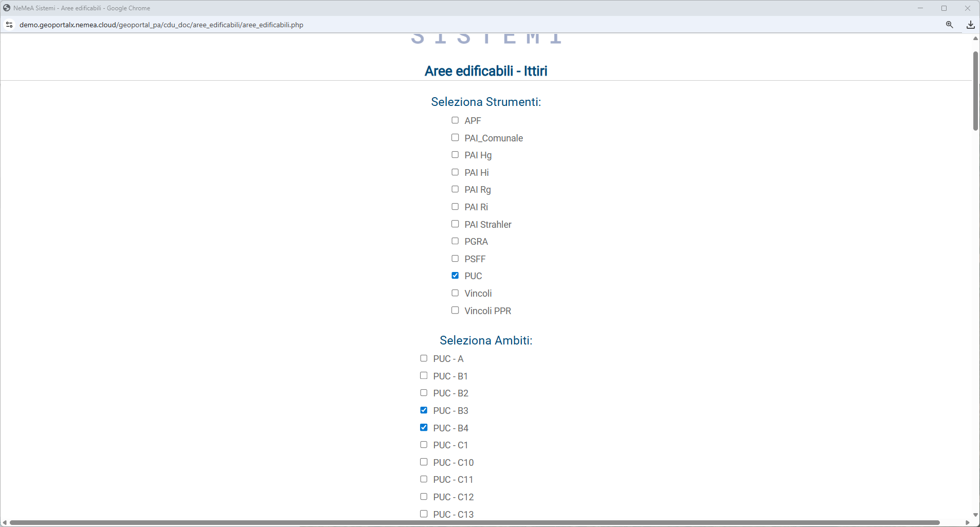The image size is (980, 527).
Task: Click the vertical scrollbar down arrow
Action: (975, 515)
